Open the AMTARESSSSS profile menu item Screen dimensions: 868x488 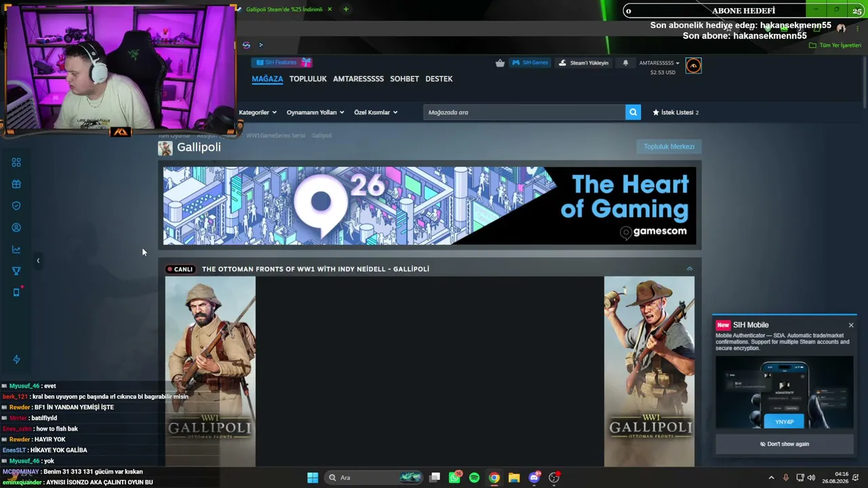358,79
